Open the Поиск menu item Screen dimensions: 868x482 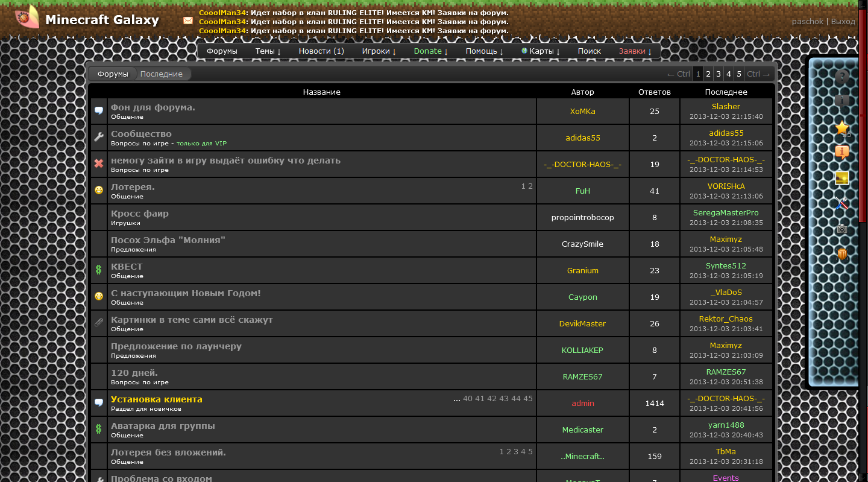(590, 51)
